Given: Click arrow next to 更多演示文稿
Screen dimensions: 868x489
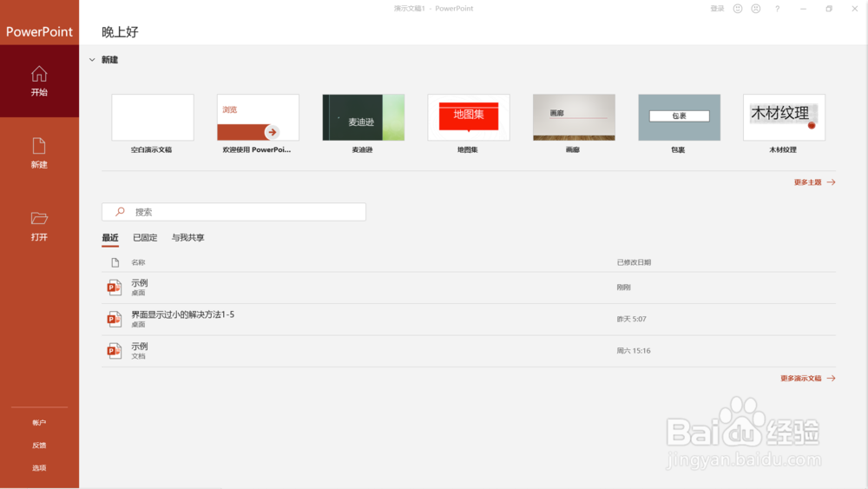Looking at the screenshot, I should click(831, 378).
